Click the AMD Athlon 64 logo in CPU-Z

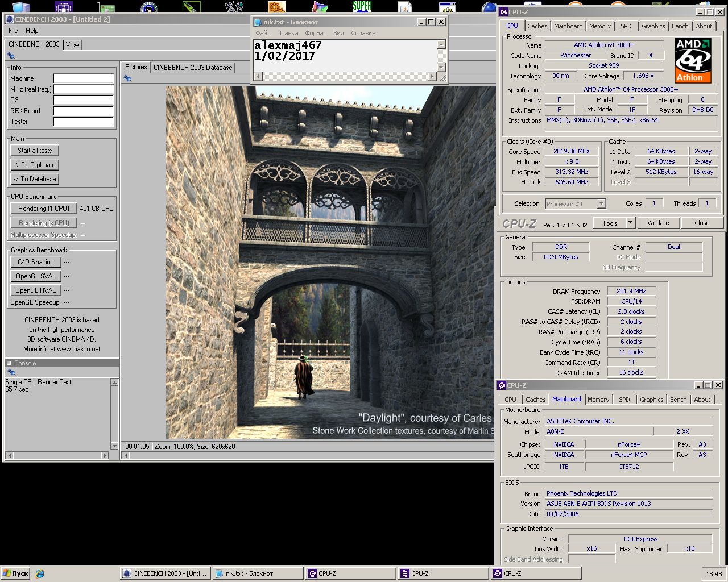pyautogui.click(x=693, y=60)
